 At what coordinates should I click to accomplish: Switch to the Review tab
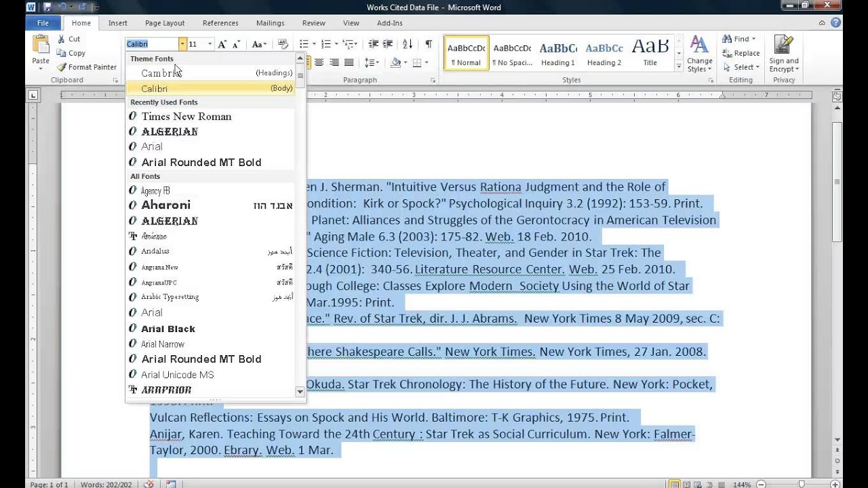tap(313, 23)
